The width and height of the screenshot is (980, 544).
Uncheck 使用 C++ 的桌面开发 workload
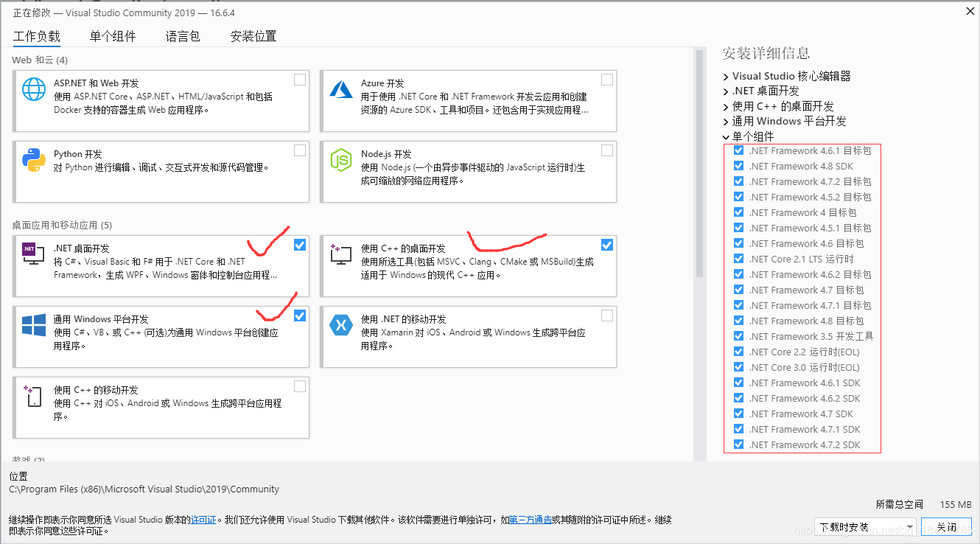point(607,245)
